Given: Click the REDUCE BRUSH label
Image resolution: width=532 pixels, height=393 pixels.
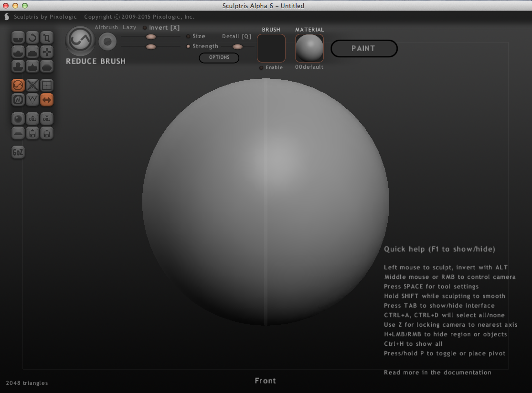Looking at the screenshot, I should [x=96, y=61].
